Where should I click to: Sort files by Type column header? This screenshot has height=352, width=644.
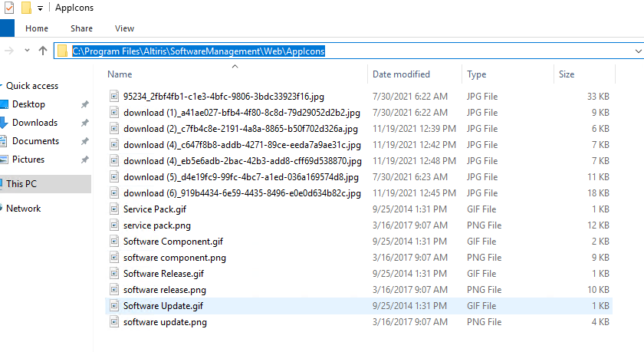476,74
